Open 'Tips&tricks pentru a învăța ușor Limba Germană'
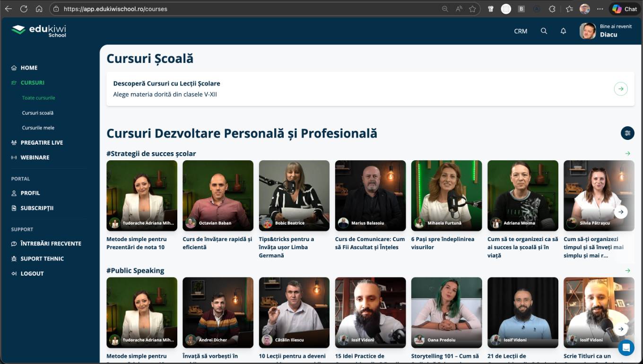Image resolution: width=643 pixels, height=364 pixels. [x=287, y=247]
